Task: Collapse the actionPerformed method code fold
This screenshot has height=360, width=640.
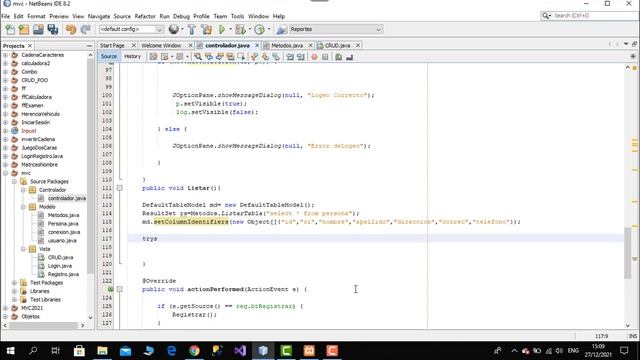Action: coord(120,289)
